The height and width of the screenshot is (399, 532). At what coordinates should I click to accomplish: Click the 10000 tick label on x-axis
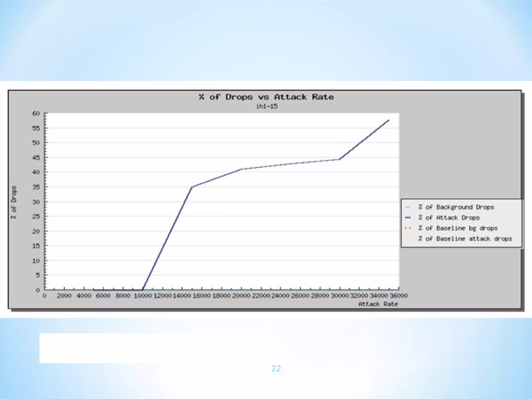(143, 296)
